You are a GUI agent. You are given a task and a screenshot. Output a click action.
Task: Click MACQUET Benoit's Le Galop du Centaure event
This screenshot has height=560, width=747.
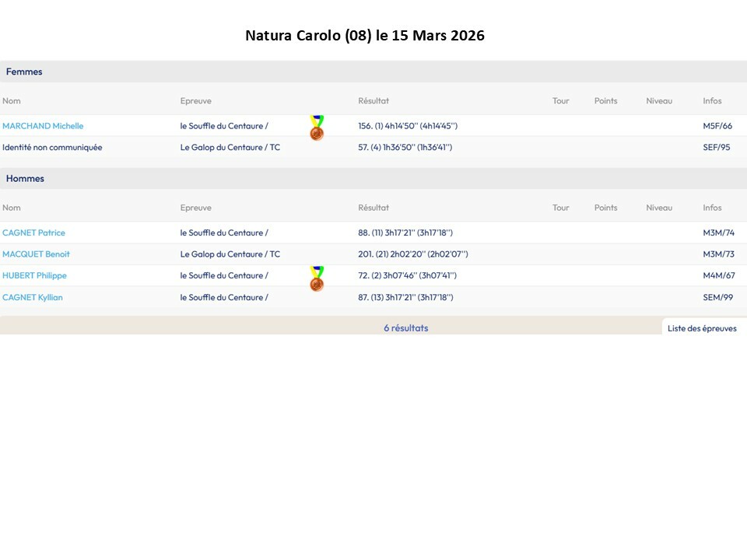coord(230,254)
